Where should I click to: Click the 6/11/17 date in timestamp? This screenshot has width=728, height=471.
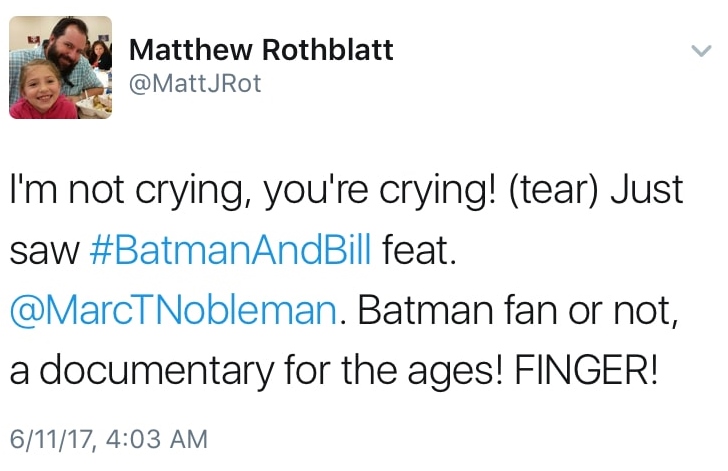[47, 439]
